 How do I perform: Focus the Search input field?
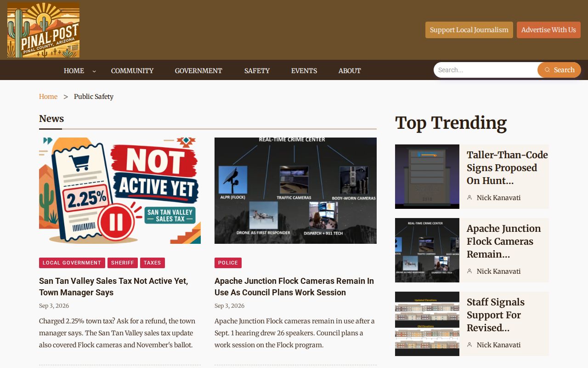tap(486, 70)
